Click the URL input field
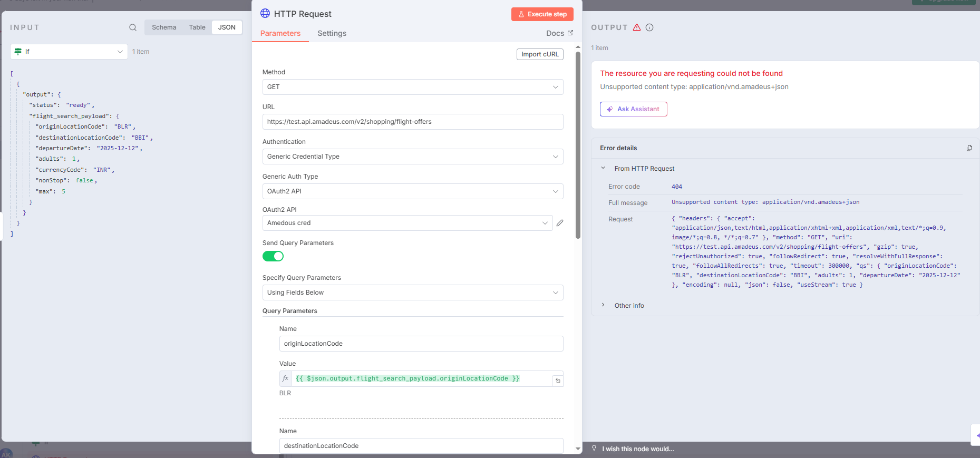This screenshot has height=458, width=980. (x=412, y=122)
